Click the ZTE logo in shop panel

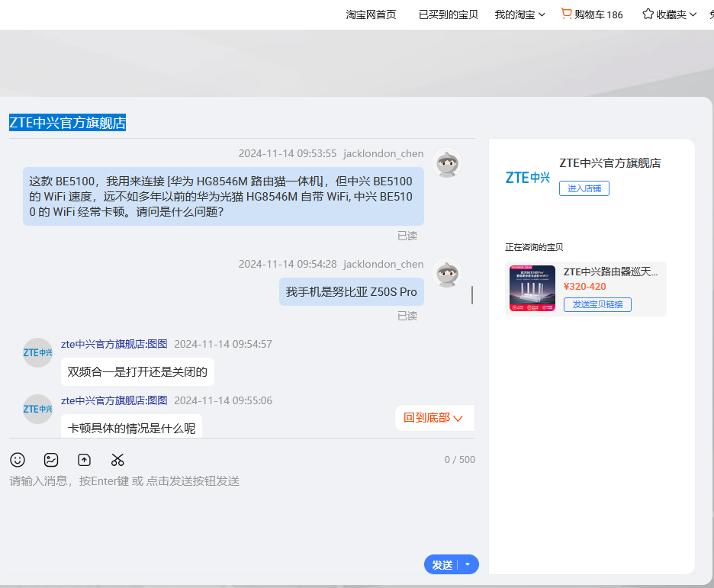click(528, 178)
